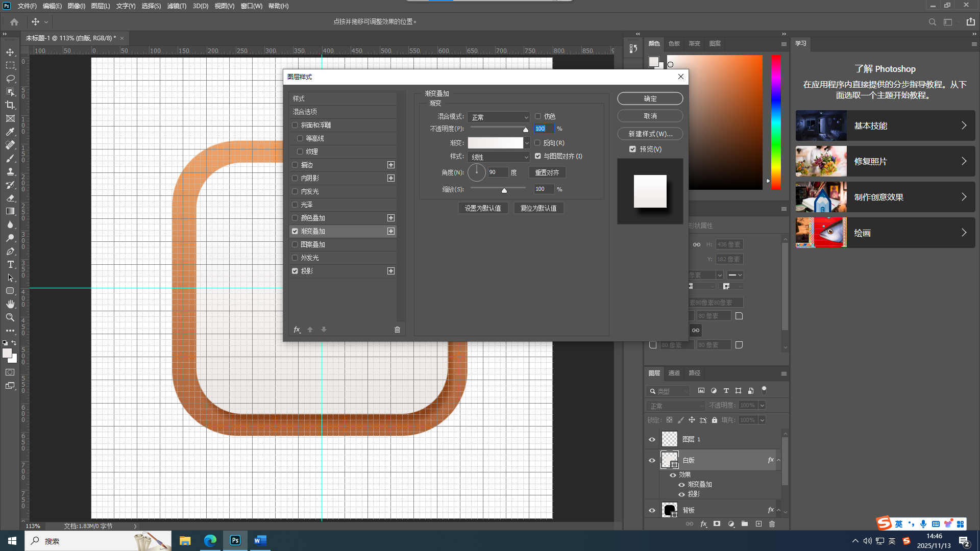Delete effect using trash icon in dialog
The width and height of the screenshot is (980, 551).
(x=397, y=330)
